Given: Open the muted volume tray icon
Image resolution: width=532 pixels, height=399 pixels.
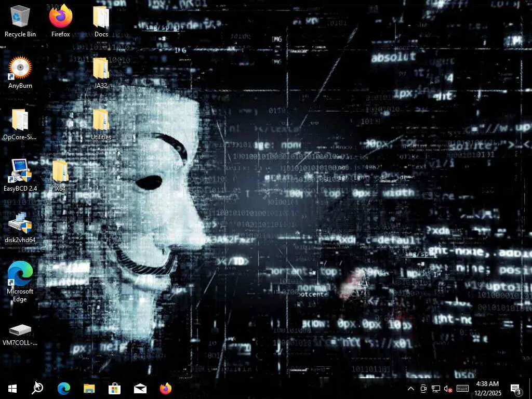Looking at the screenshot, I should [448, 389].
